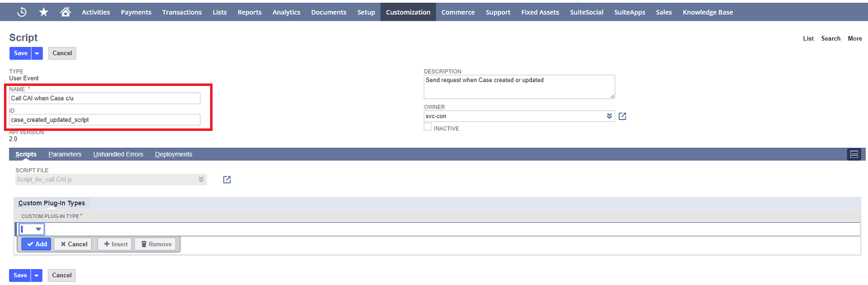Open the Setup menu
868x285 pixels.
[366, 12]
